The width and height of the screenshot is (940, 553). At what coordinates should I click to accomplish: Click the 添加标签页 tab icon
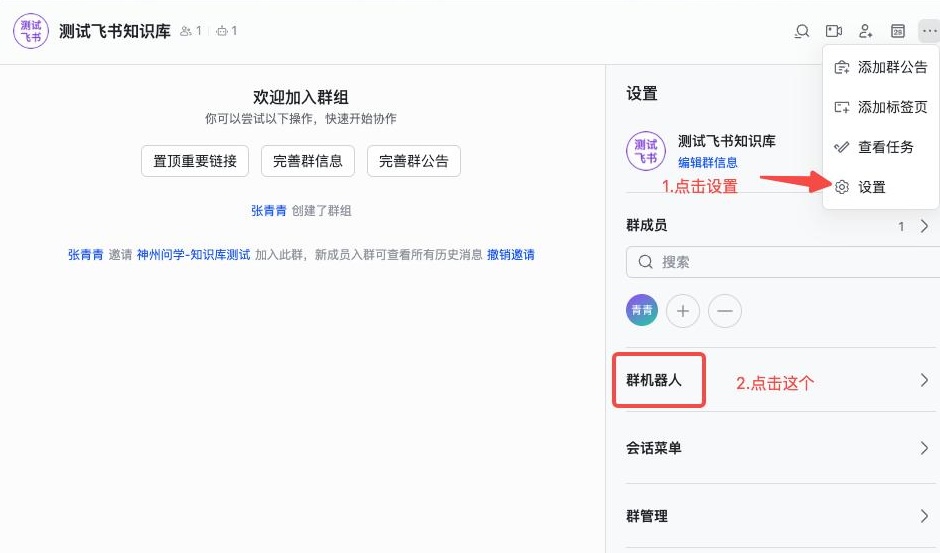tap(842, 107)
